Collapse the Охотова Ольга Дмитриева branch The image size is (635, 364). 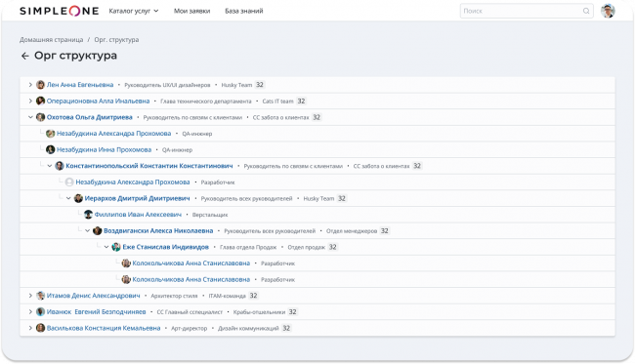[30, 117]
